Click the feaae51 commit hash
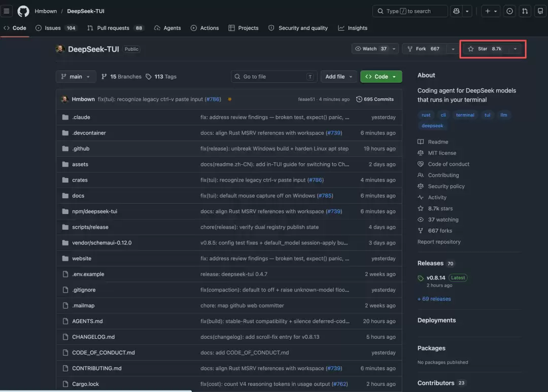The image size is (548, 392). pos(306,99)
